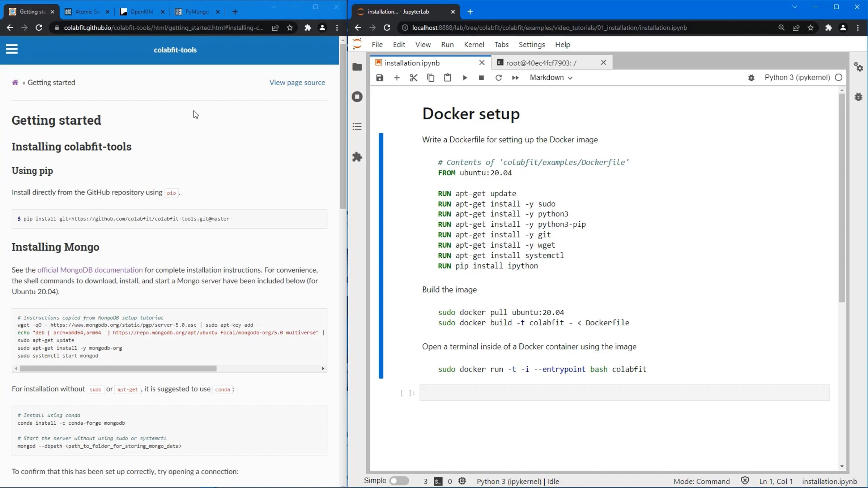
Task: Close the root@40ec4fcf7903 terminal tab
Action: click(x=603, y=63)
